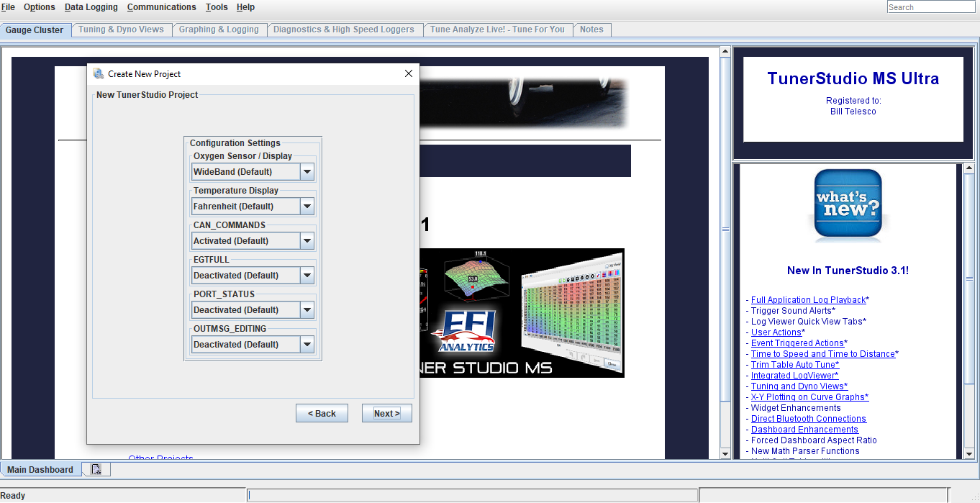Open Tune Analyze Live! tab

pos(497,30)
